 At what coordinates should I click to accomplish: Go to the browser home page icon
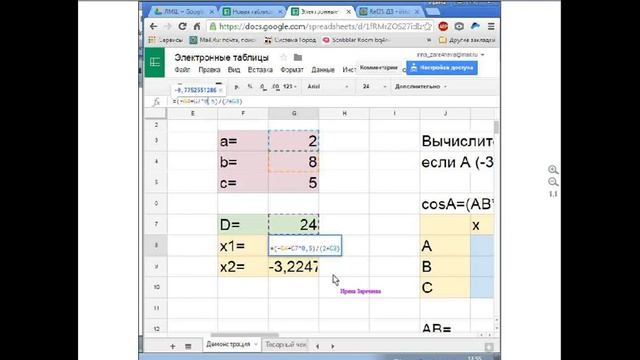point(197,27)
